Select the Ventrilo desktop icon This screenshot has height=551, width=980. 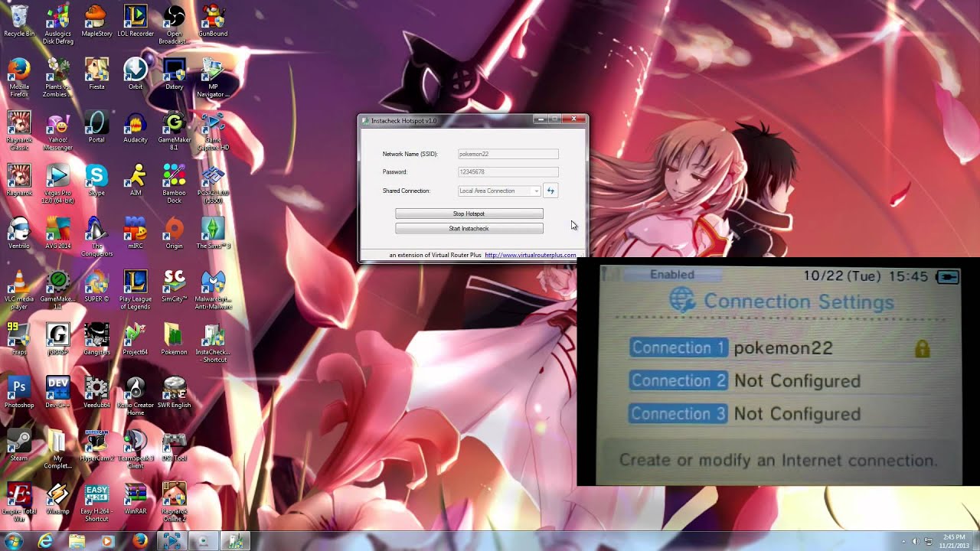coord(19,233)
